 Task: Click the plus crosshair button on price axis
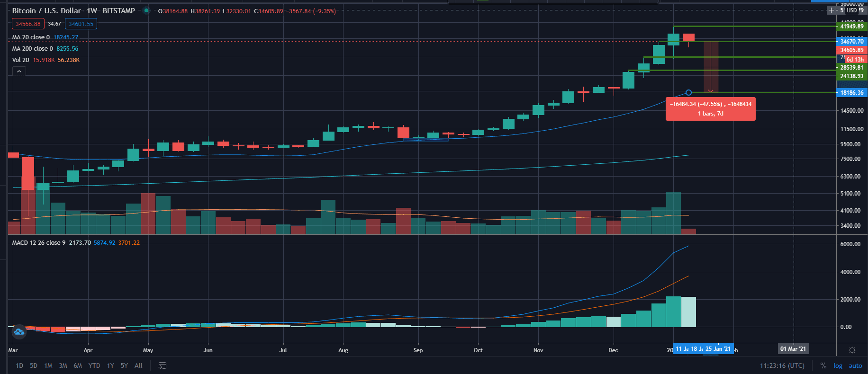(x=831, y=10)
